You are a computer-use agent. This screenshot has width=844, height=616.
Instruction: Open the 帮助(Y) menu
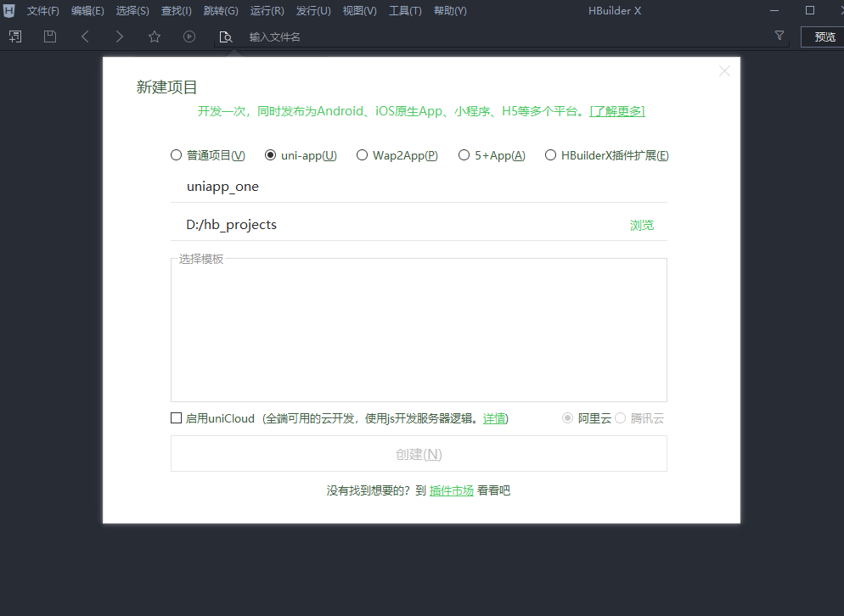click(450, 11)
